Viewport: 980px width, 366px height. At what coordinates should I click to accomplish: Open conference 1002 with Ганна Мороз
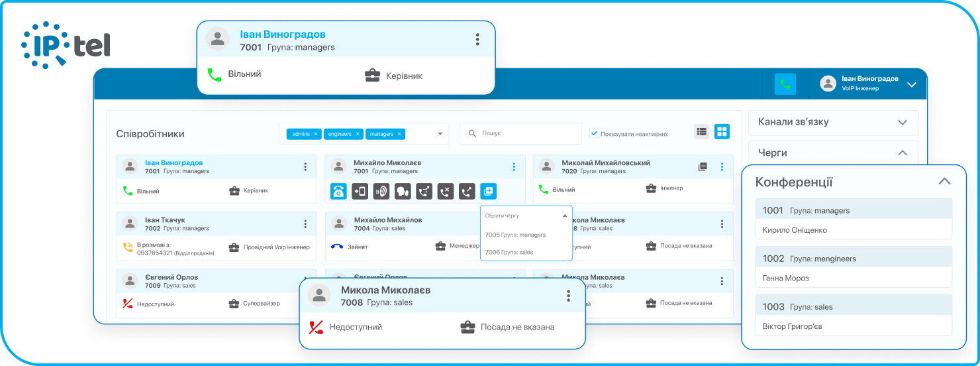pos(854,267)
